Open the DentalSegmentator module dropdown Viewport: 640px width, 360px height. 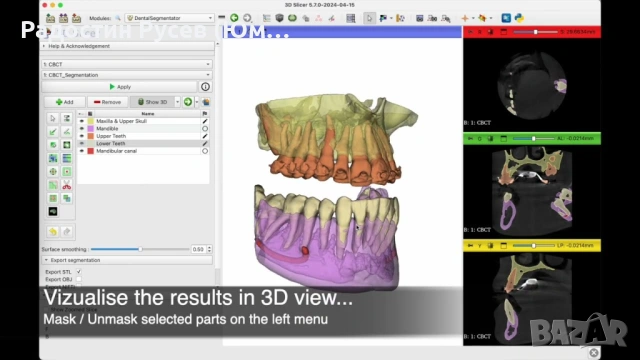[x=169, y=18]
